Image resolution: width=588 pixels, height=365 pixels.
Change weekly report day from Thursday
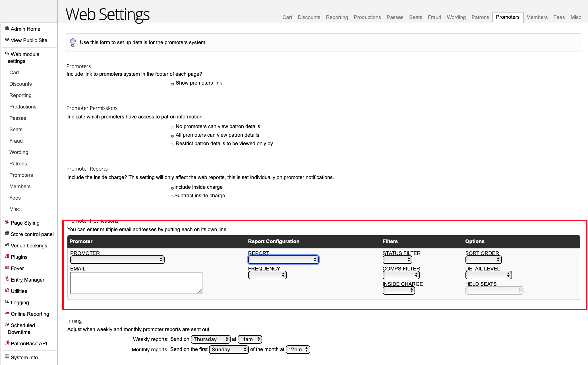pos(210,339)
